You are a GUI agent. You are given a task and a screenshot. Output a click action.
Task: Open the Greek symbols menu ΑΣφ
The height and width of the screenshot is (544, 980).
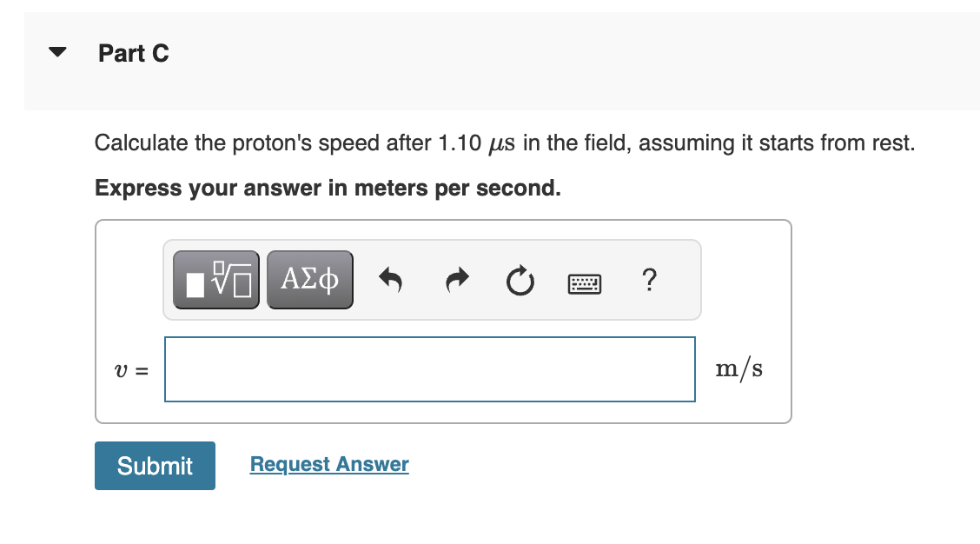pyautogui.click(x=309, y=278)
